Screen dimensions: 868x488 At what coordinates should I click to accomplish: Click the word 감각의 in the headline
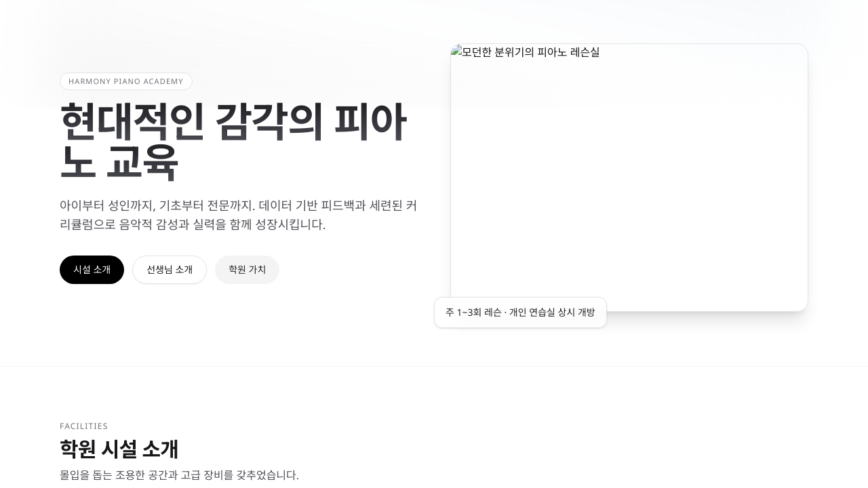click(x=269, y=123)
